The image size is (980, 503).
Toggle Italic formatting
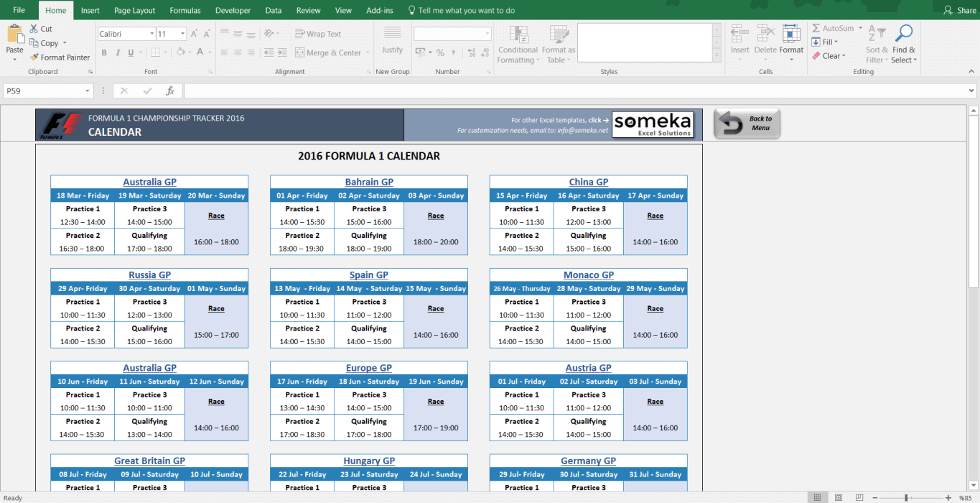117,52
